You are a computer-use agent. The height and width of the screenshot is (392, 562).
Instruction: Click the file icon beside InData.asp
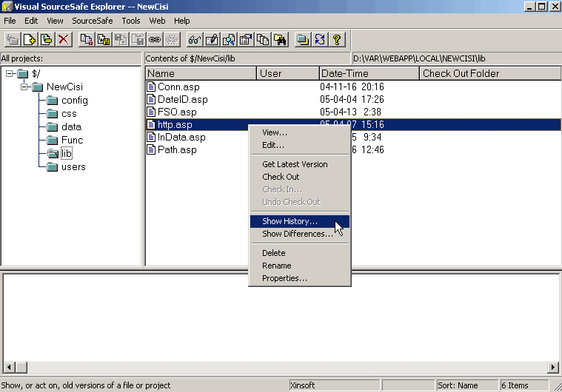point(151,137)
